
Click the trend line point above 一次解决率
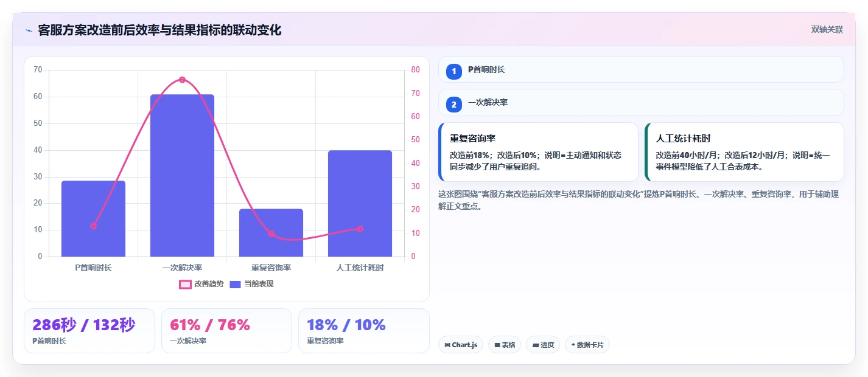tap(182, 80)
